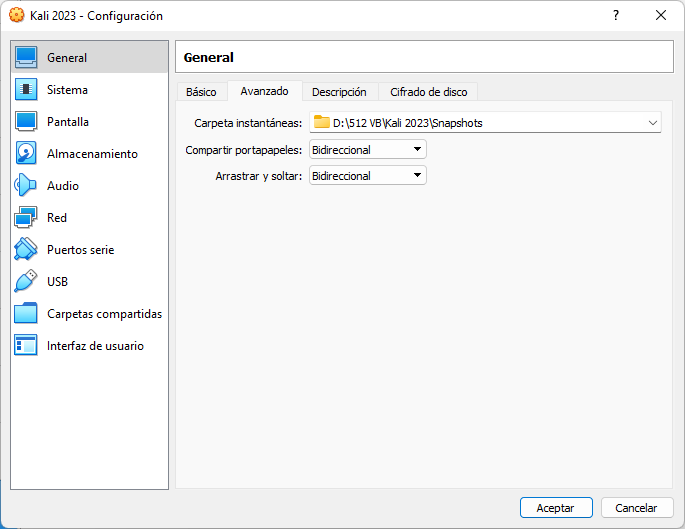Image resolution: width=685 pixels, height=529 pixels.
Task: Click the General section icon
Action: 26,57
